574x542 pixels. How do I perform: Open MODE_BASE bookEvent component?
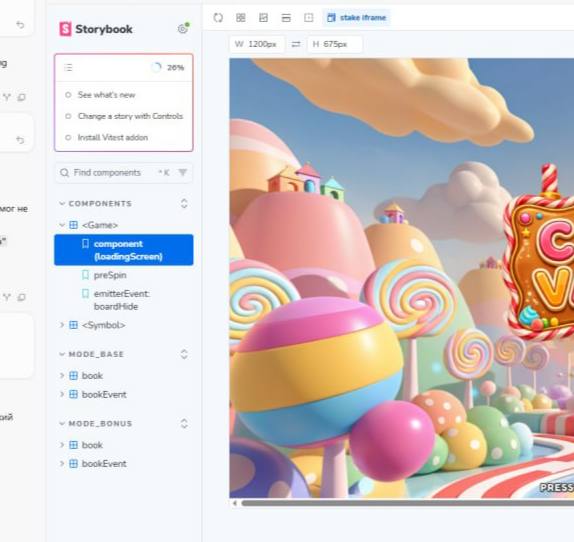tap(104, 395)
